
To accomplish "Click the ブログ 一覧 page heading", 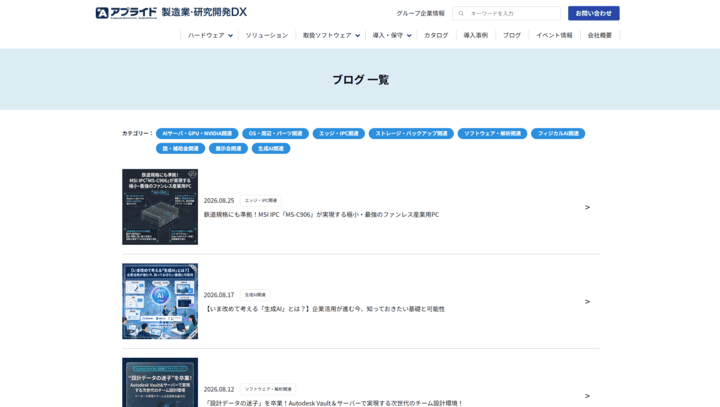I will pos(360,79).
